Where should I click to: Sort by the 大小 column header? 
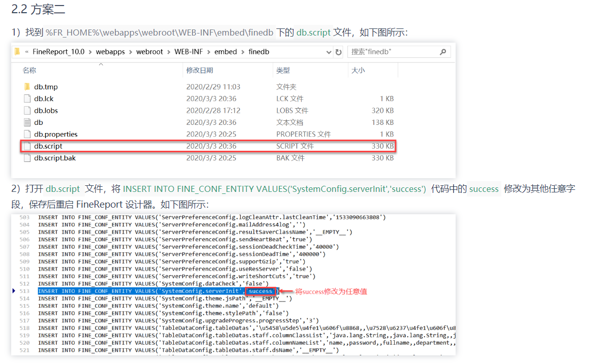click(x=358, y=70)
